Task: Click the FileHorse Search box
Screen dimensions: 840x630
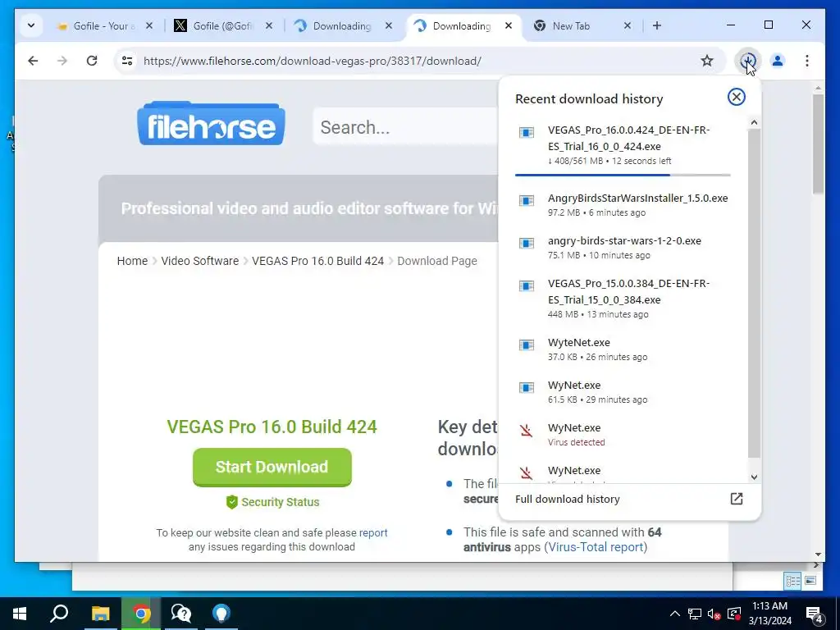Action: click(405, 127)
